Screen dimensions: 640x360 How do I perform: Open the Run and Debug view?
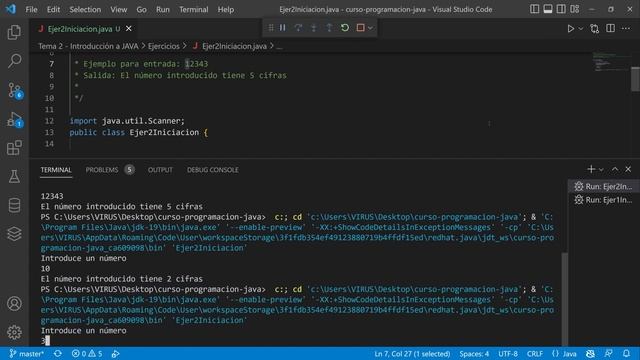point(15,120)
